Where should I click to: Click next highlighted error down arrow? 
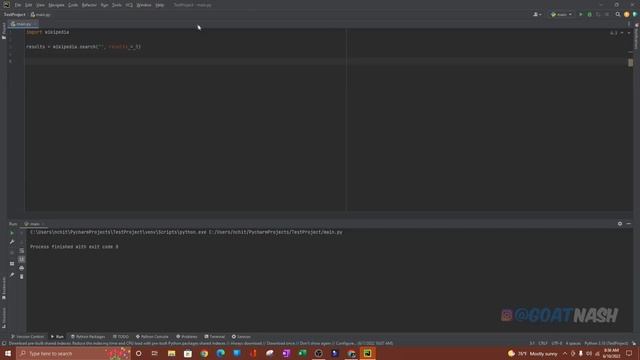tap(629, 33)
